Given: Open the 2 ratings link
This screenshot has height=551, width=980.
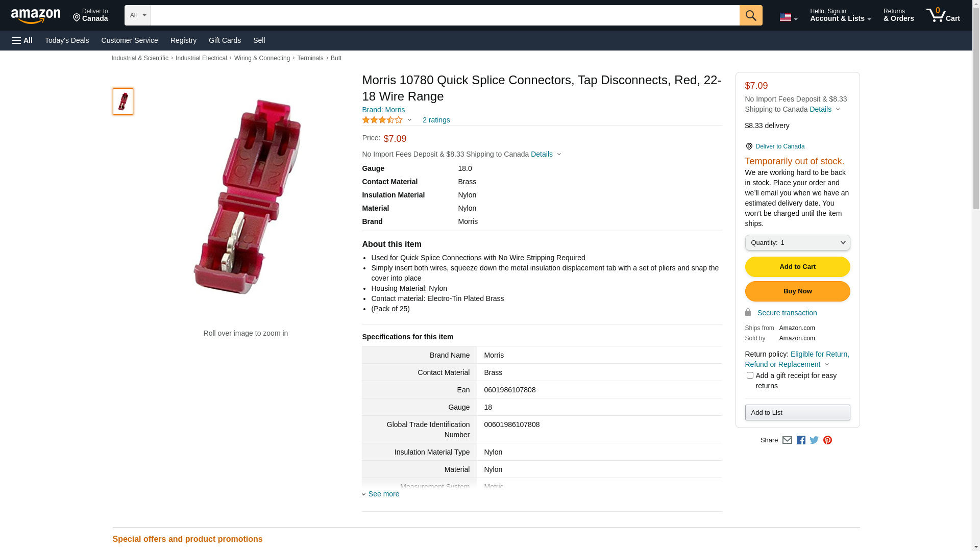Looking at the screenshot, I should pyautogui.click(x=436, y=120).
